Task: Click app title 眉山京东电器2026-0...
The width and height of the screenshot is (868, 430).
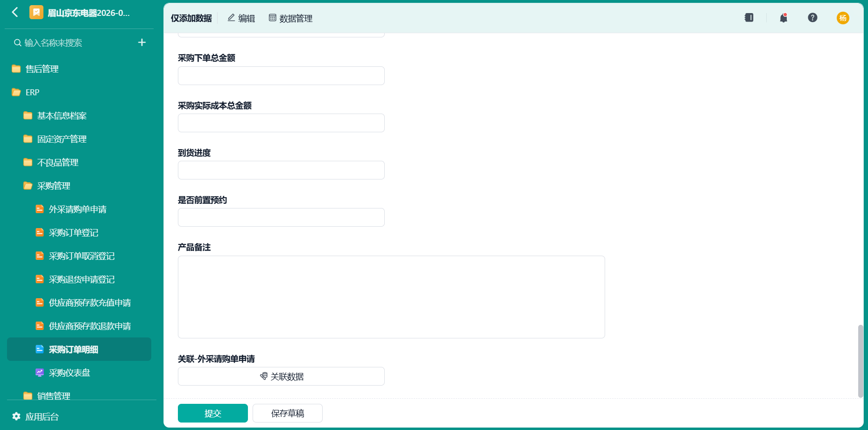Action: click(x=89, y=13)
